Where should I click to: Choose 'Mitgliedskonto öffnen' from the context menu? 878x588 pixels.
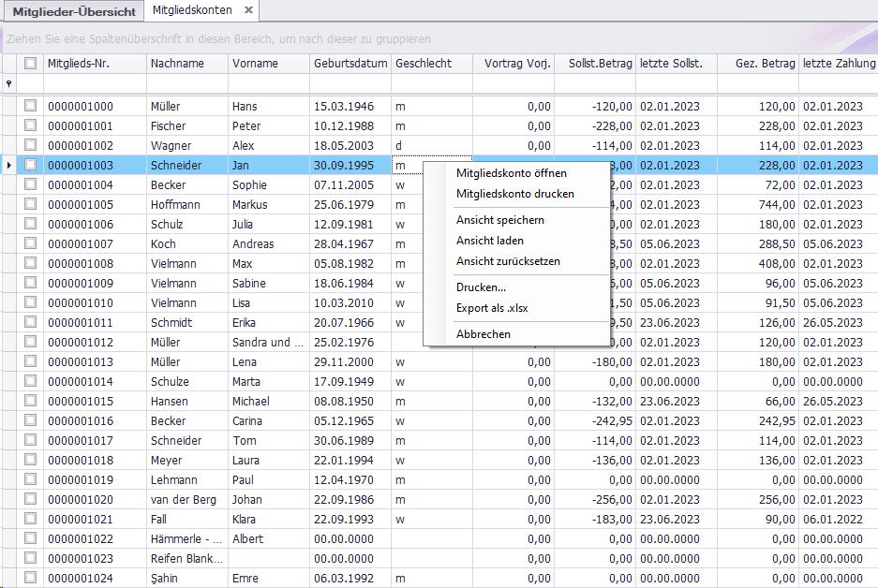click(x=511, y=173)
